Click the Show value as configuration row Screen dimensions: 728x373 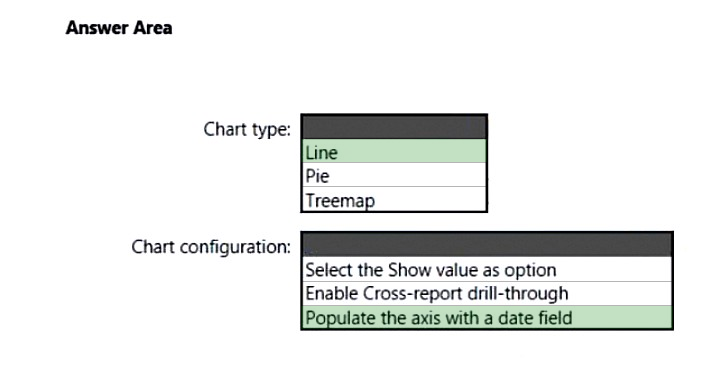[487, 269]
